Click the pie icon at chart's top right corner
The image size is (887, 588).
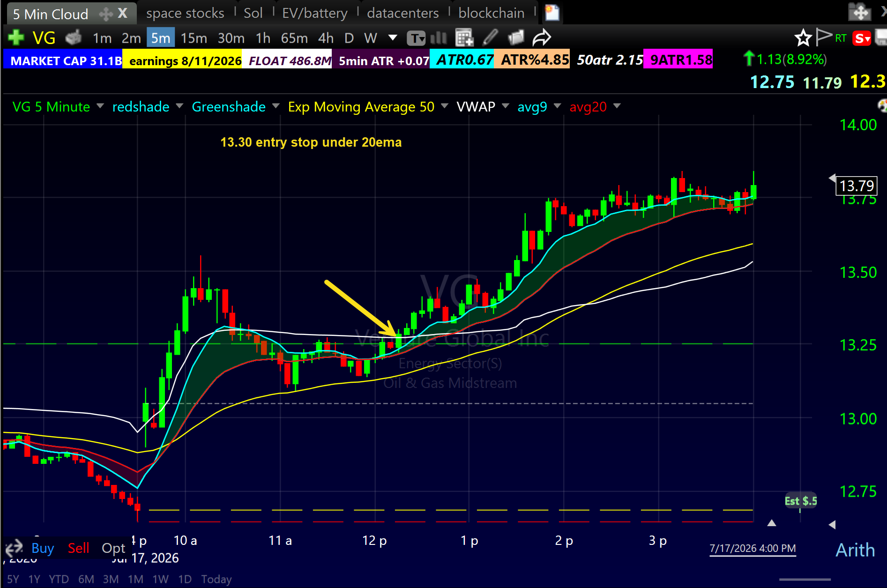(882, 106)
